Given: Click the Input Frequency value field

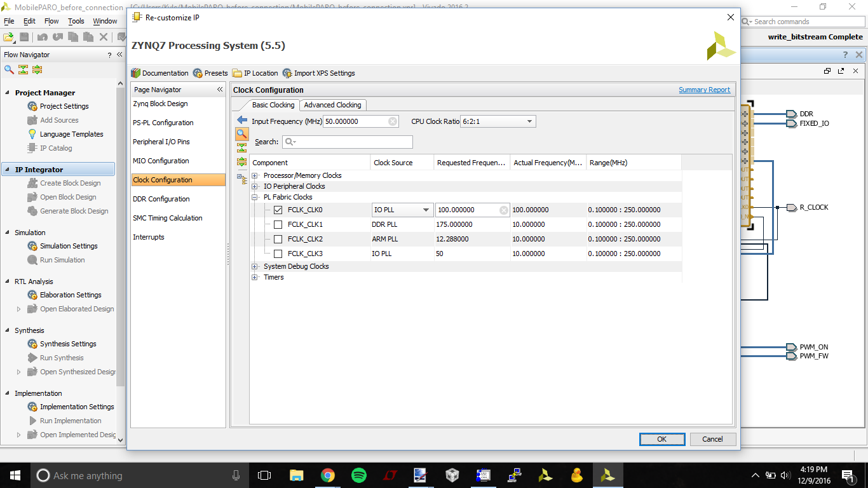Looking at the screenshot, I should 362,121.
